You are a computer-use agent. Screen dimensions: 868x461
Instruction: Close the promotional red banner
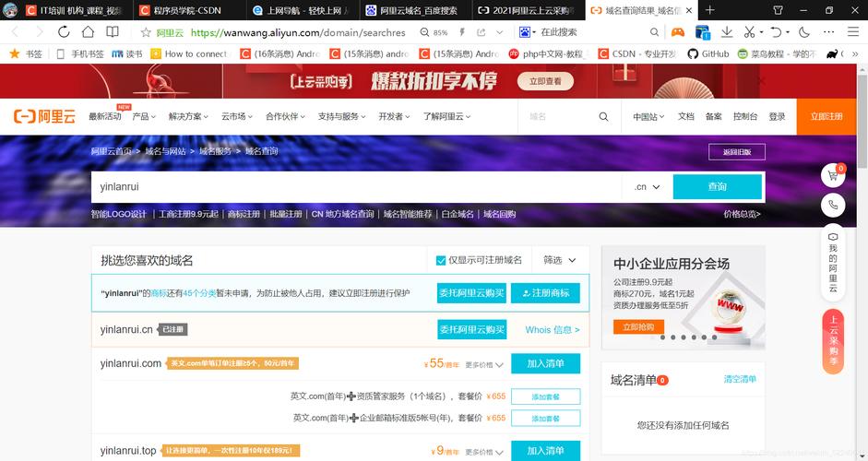[x=761, y=81]
